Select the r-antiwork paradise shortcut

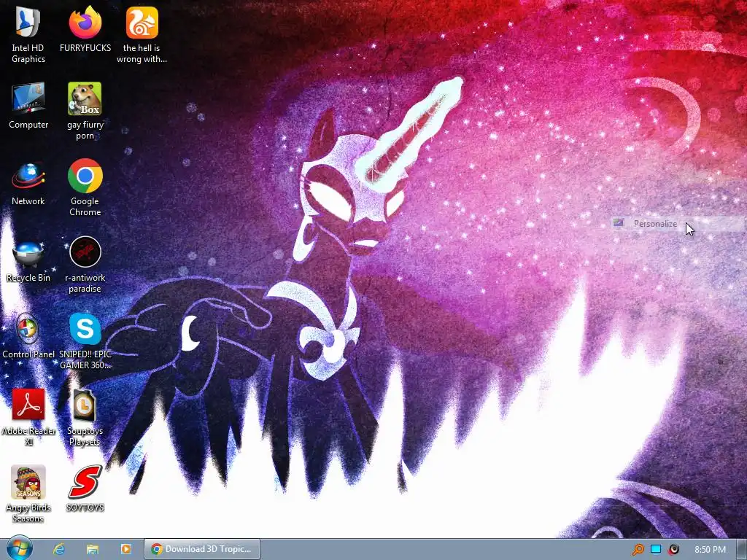coord(85,265)
